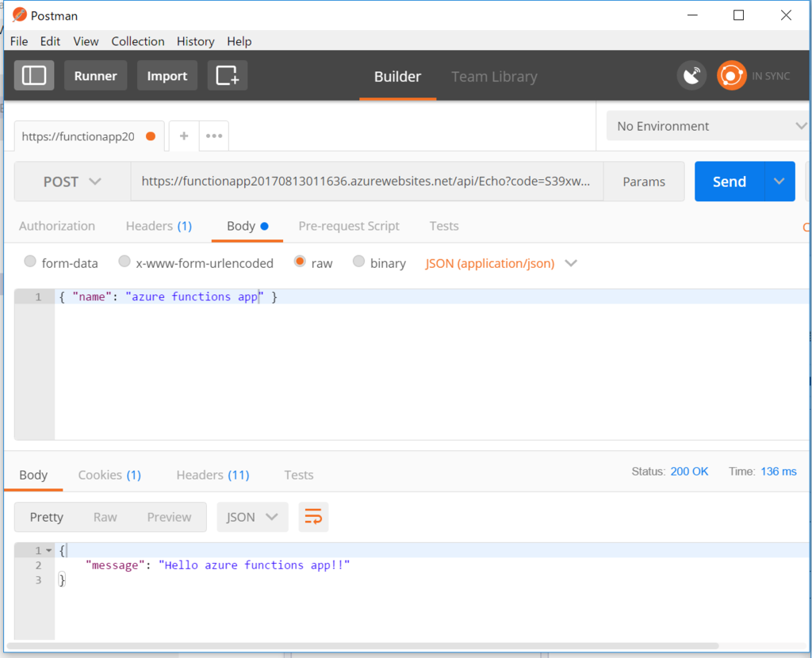The image size is (812, 658).
Task: Add a new request tab with plus
Action: (184, 136)
